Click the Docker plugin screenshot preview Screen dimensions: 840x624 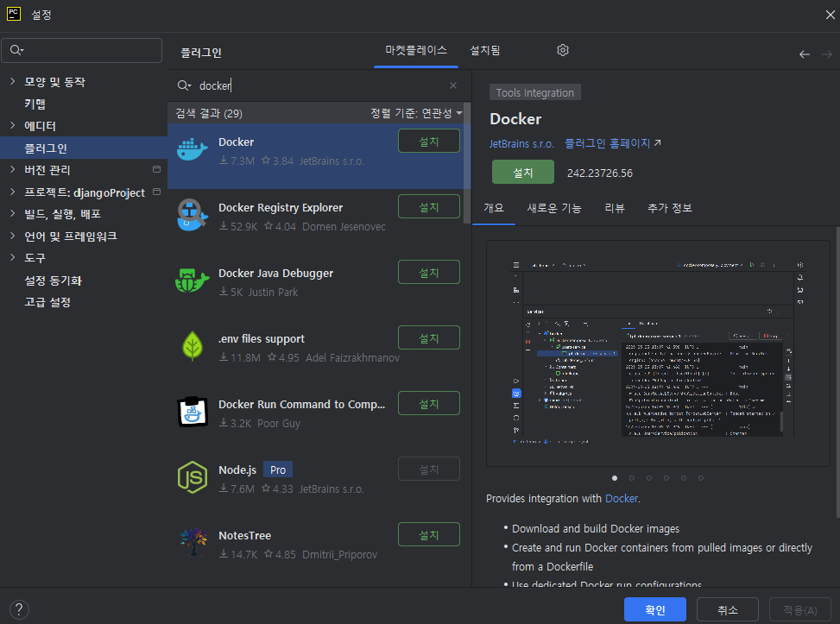[658, 354]
